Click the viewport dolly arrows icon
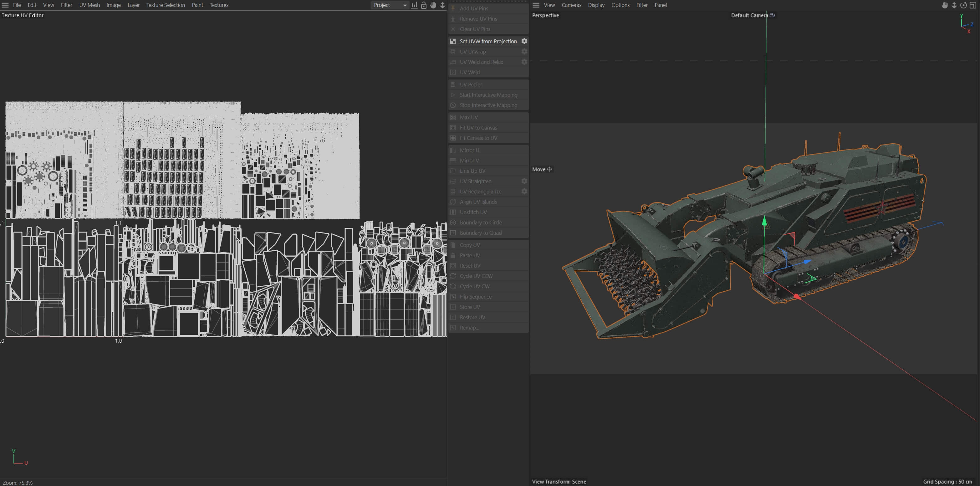This screenshot has height=486, width=980. [x=954, y=5]
